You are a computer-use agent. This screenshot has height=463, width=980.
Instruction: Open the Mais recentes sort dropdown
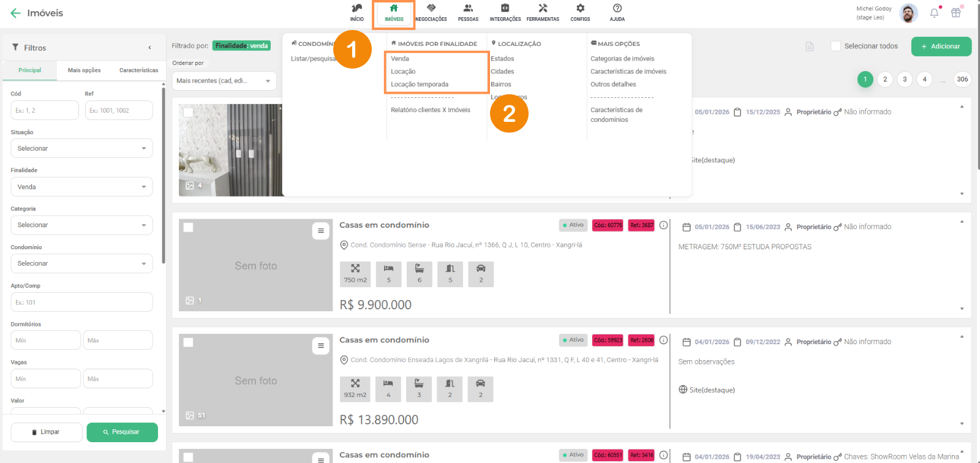[224, 81]
